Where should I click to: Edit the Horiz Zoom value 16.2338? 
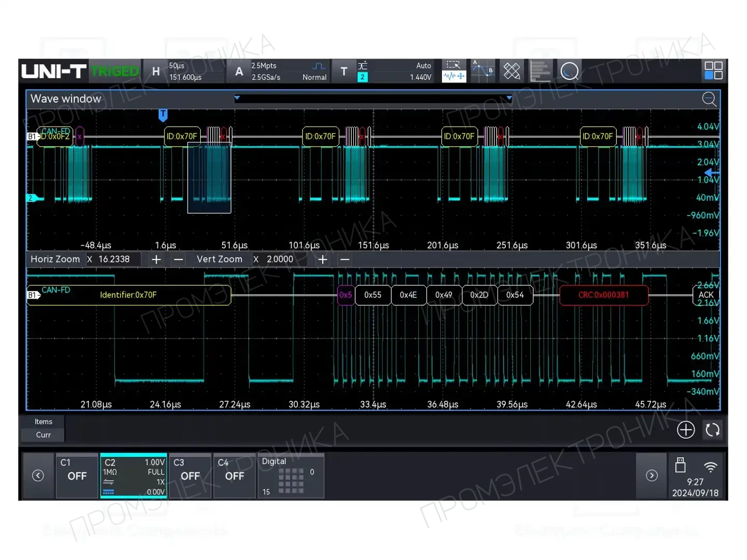click(113, 259)
